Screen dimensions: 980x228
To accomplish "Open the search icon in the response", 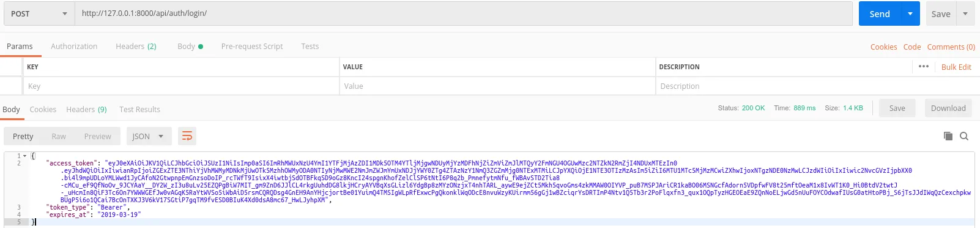I will coord(964,136).
